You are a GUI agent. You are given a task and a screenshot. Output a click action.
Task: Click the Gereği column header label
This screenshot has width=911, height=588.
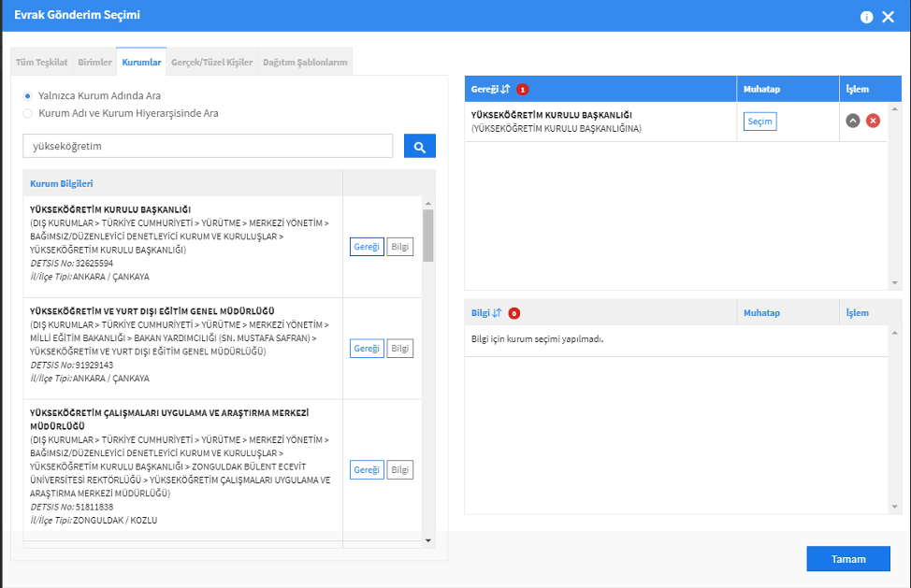point(484,89)
